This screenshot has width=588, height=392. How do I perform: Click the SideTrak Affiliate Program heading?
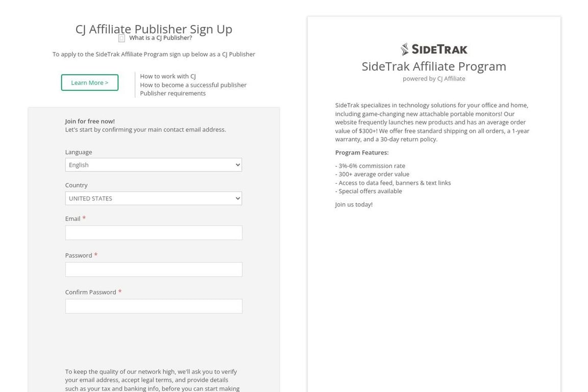(x=434, y=66)
